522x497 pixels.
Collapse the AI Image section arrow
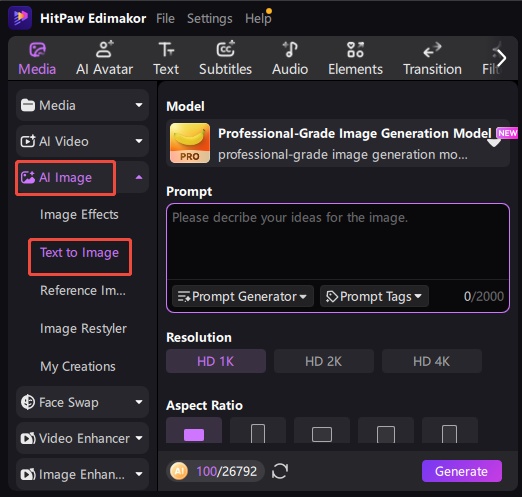139,177
